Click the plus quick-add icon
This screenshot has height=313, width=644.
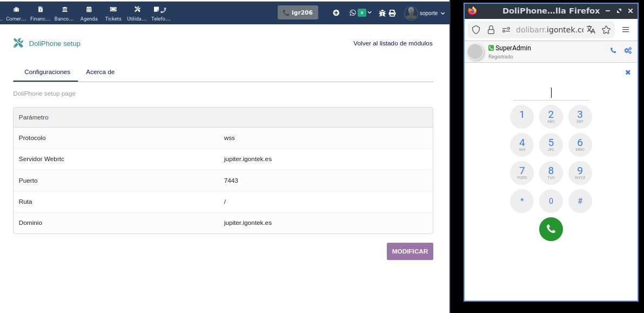(x=336, y=13)
